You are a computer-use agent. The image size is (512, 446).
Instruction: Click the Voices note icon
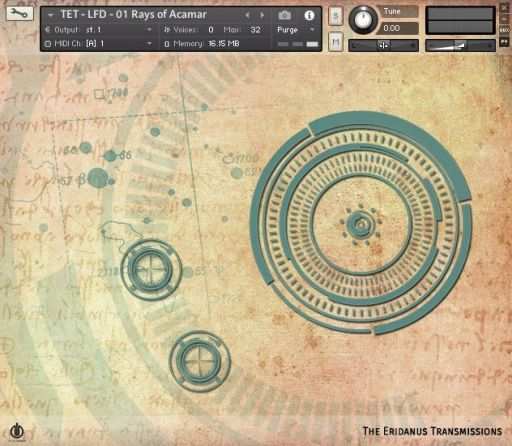167,30
